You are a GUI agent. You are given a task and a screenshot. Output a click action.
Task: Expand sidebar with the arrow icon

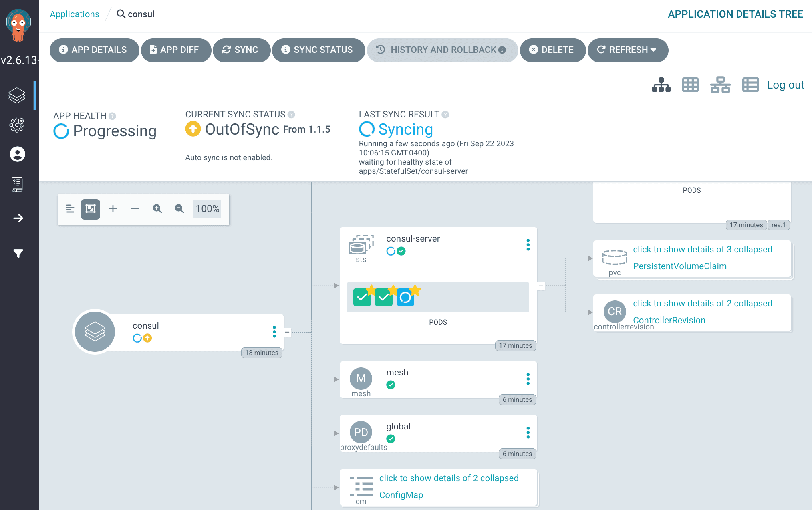[x=18, y=218]
